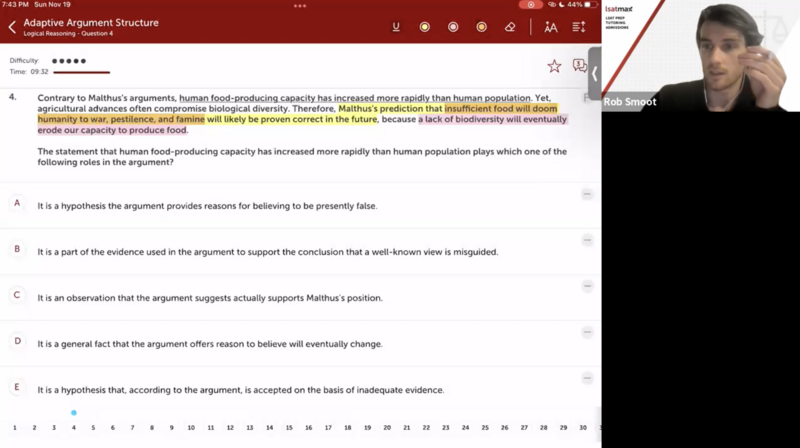Eliminate answer choice D with minus button
Screen dimensions: 800x448
pos(587,333)
